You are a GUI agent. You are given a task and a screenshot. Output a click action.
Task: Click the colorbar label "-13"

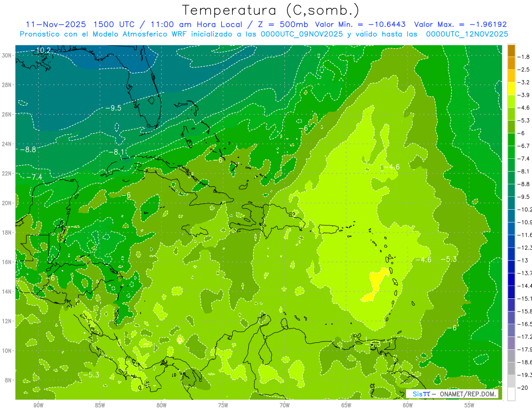tap(524, 260)
